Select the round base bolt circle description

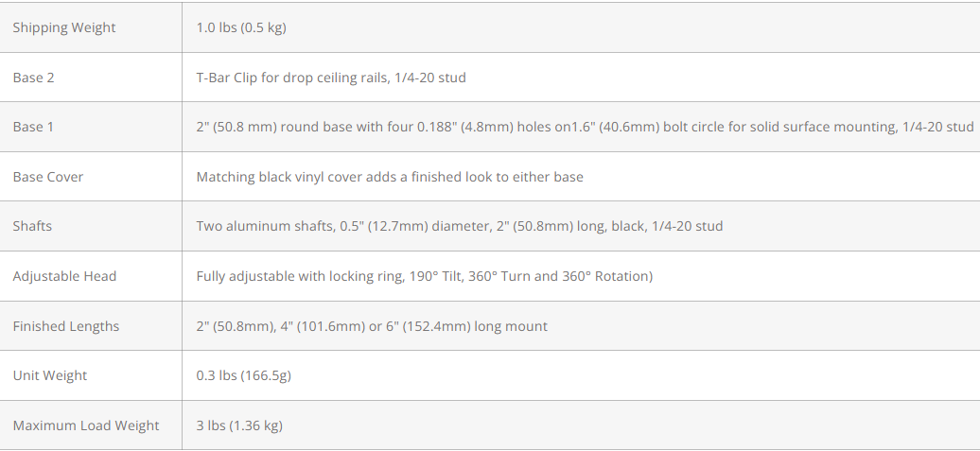coord(585,127)
